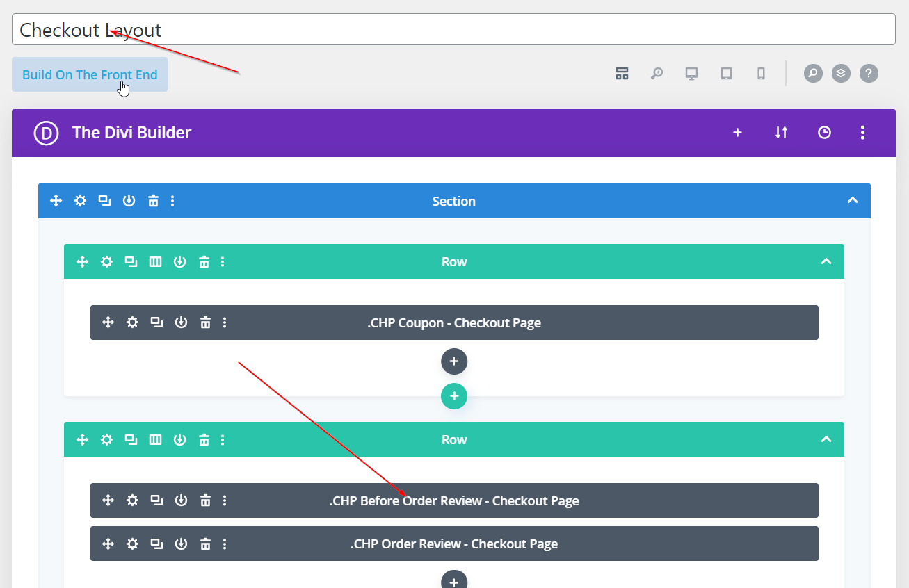909x588 pixels.
Task: Collapse the blue Section
Action: pos(852,201)
